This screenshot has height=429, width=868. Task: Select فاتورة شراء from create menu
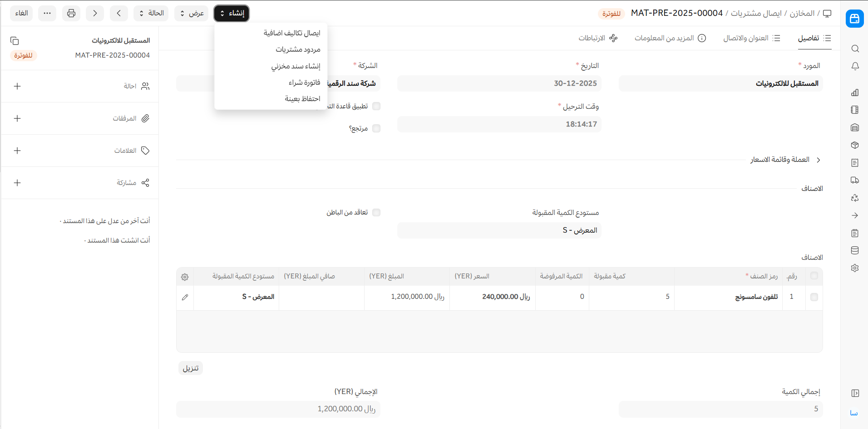pos(304,82)
